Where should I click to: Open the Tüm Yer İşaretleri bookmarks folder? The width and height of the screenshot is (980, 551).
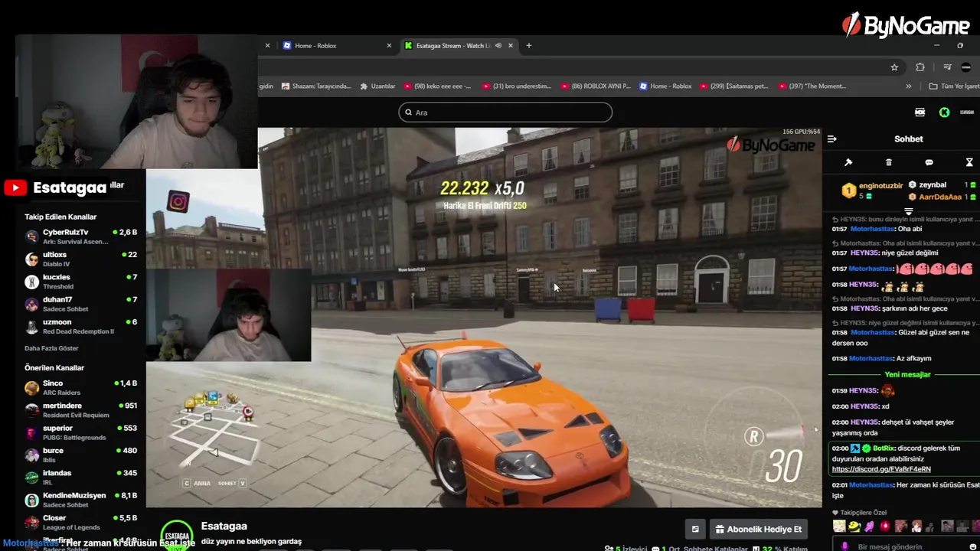953,86
